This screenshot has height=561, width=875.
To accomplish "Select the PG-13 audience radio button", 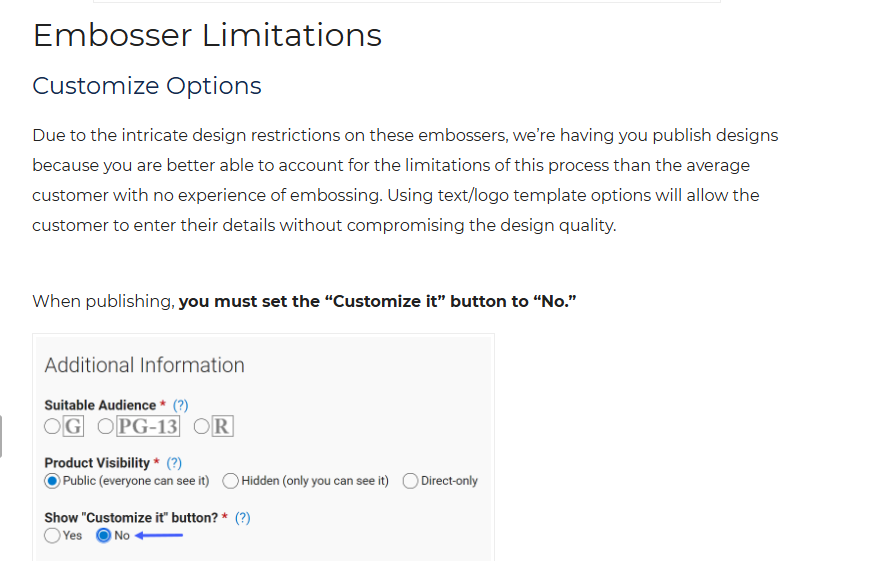I will pyautogui.click(x=105, y=426).
